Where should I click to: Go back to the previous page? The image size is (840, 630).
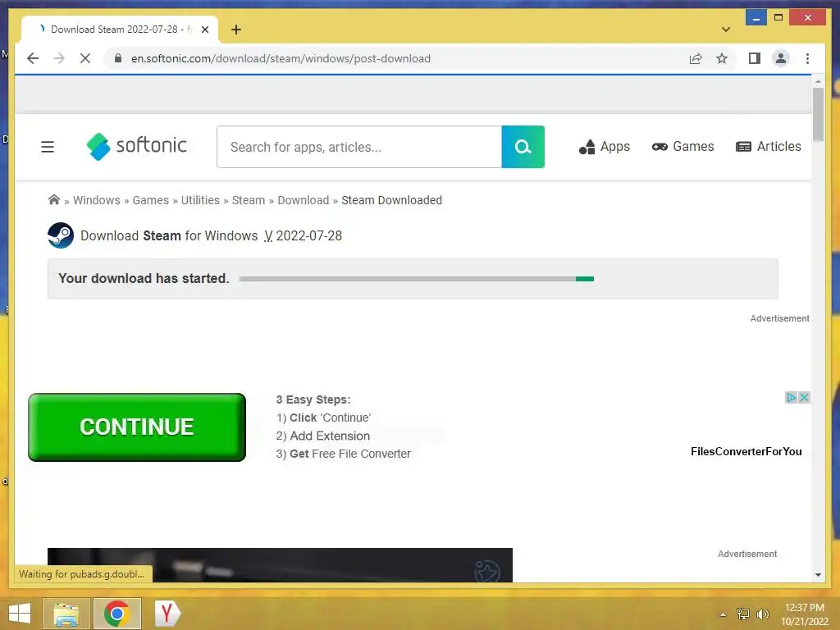click(x=33, y=58)
